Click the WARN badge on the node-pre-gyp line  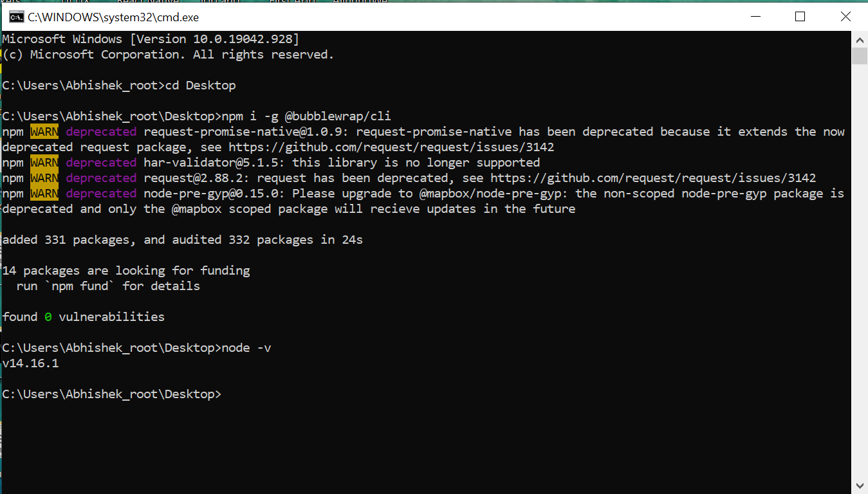coord(44,193)
